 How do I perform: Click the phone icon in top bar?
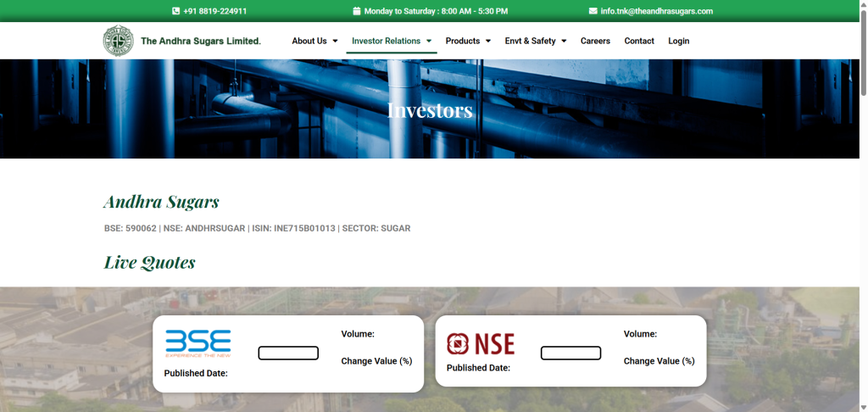175,11
